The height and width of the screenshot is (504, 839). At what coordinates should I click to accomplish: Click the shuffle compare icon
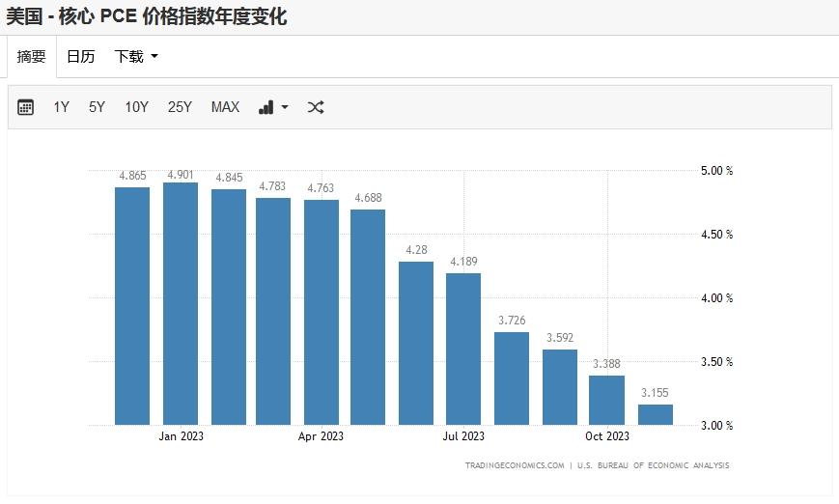[x=315, y=107]
